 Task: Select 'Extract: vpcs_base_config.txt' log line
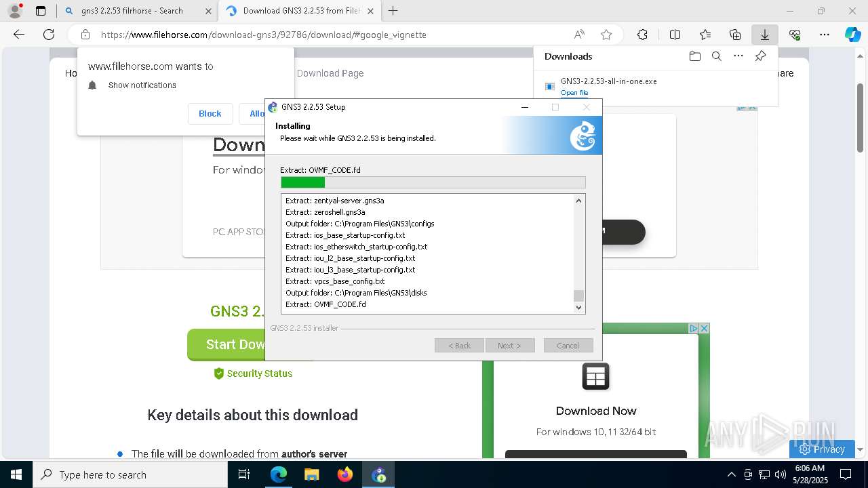(335, 281)
